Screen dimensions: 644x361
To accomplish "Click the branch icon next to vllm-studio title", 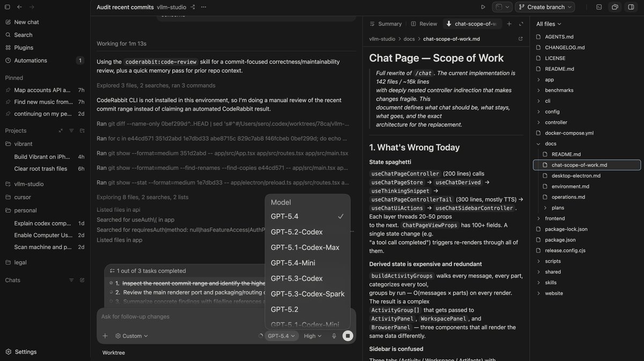I will [193, 7].
